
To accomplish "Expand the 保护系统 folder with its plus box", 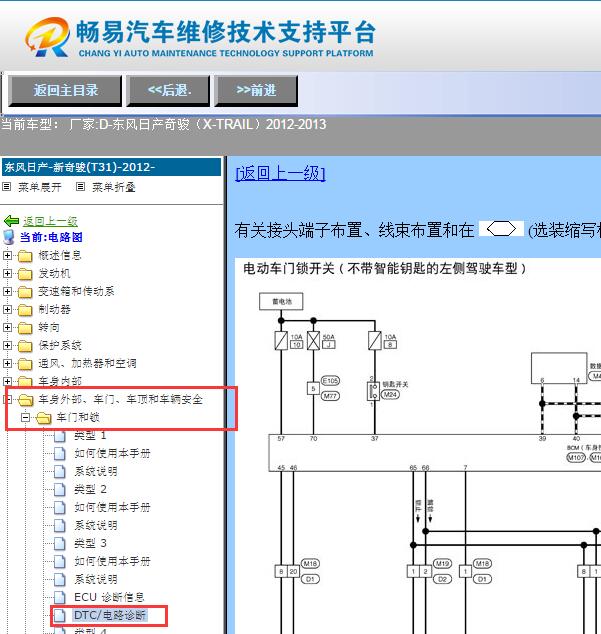I will point(7,345).
